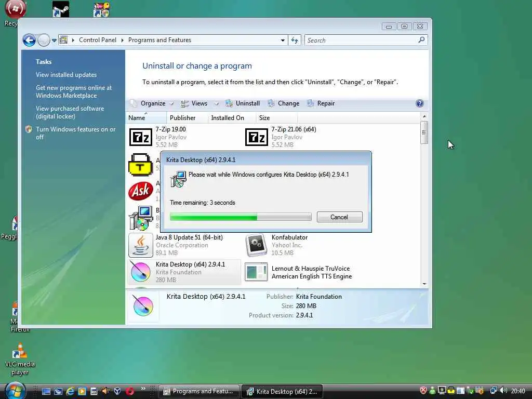Screen dimensions: 532x399
Task: Click the list's vertical scrollbar thumb
Action: click(x=424, y=132)
